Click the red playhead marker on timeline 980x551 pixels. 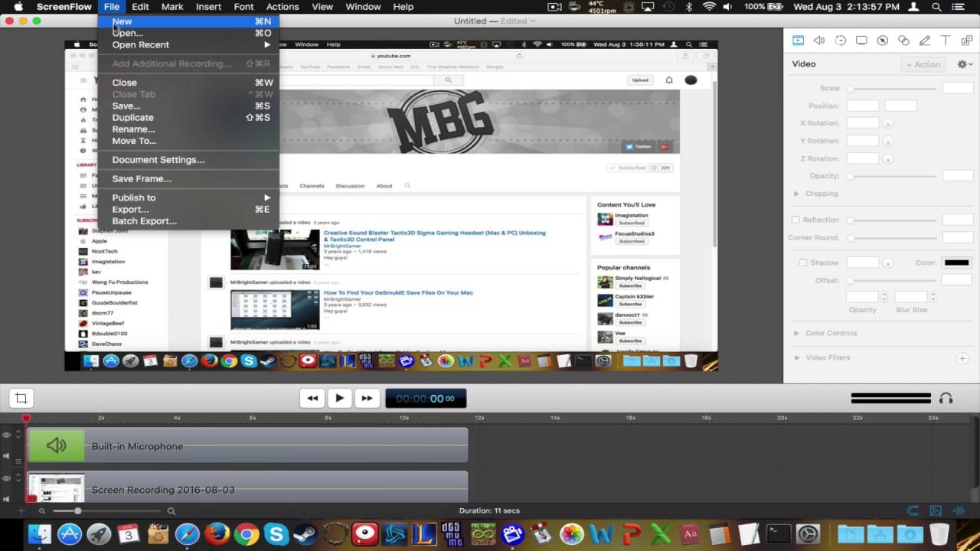pyautogui.click(x=26, y=418)
